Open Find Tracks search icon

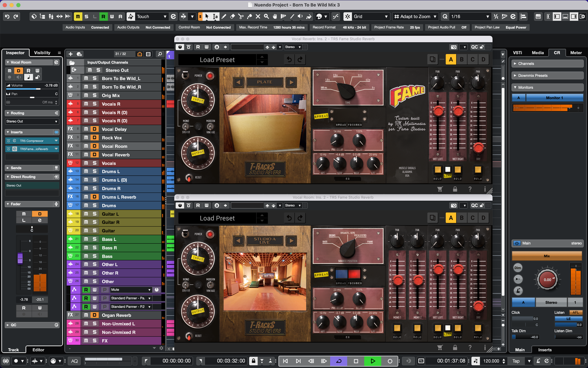click(x=160, y=54)
